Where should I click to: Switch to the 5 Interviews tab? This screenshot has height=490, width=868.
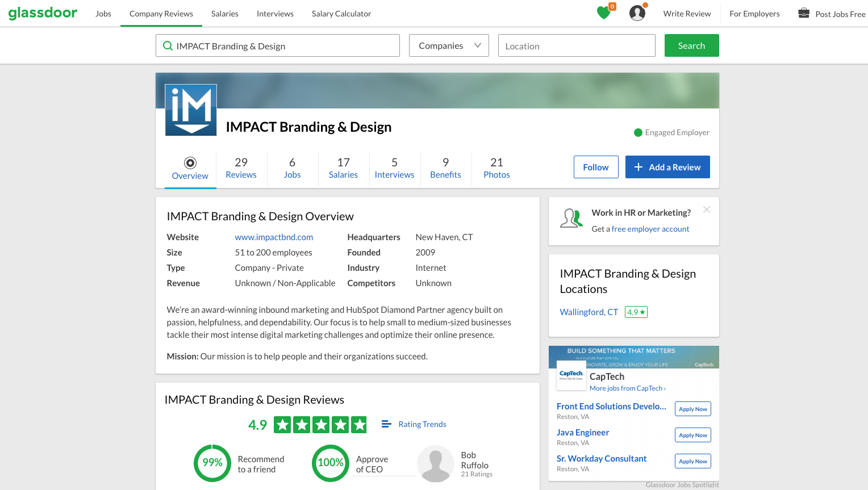coord(394,168)
